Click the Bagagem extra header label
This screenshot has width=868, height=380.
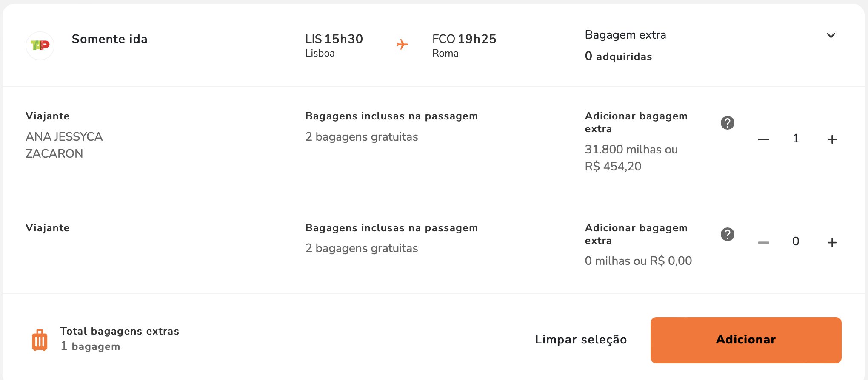pyautogui.click(x=625, y=35)
